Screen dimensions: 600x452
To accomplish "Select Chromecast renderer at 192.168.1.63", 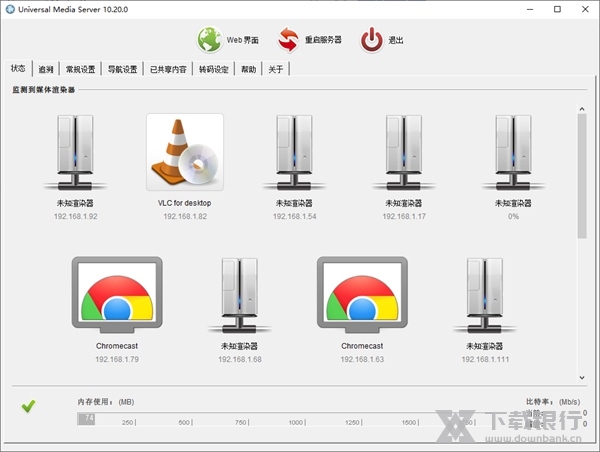I will [x=362, y=295].
